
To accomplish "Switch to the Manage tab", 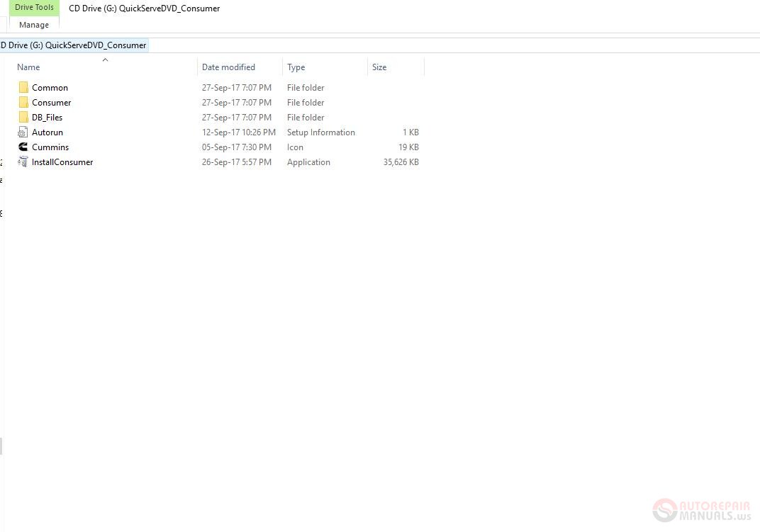I will [34, 25].
